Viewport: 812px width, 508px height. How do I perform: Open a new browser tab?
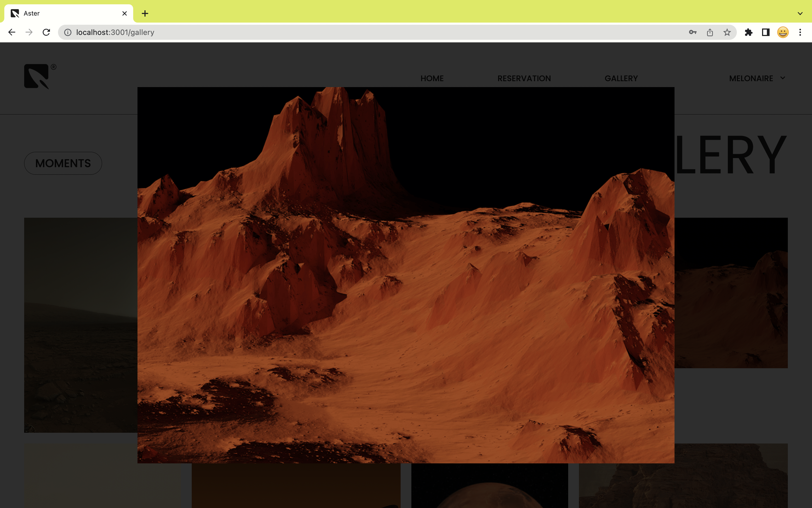[145, 13]
